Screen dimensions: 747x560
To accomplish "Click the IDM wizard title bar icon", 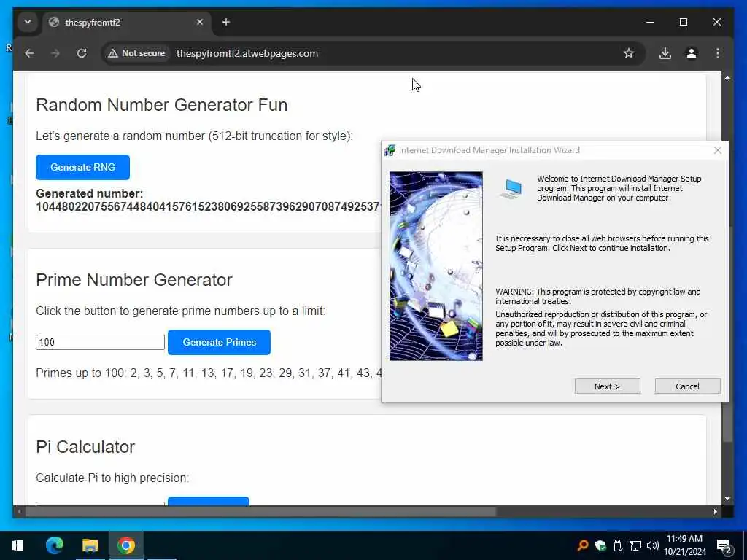I will point(390,150).
